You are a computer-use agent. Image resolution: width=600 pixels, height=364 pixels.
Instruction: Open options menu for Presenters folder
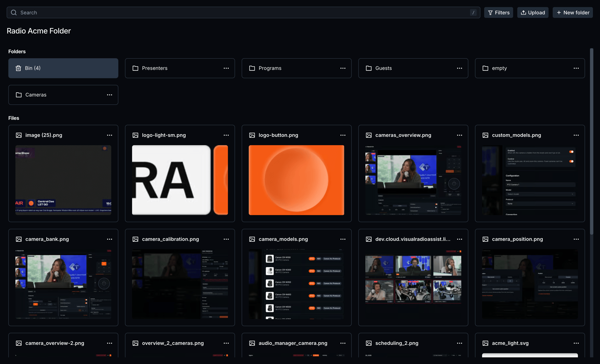[x=226, y=68]
